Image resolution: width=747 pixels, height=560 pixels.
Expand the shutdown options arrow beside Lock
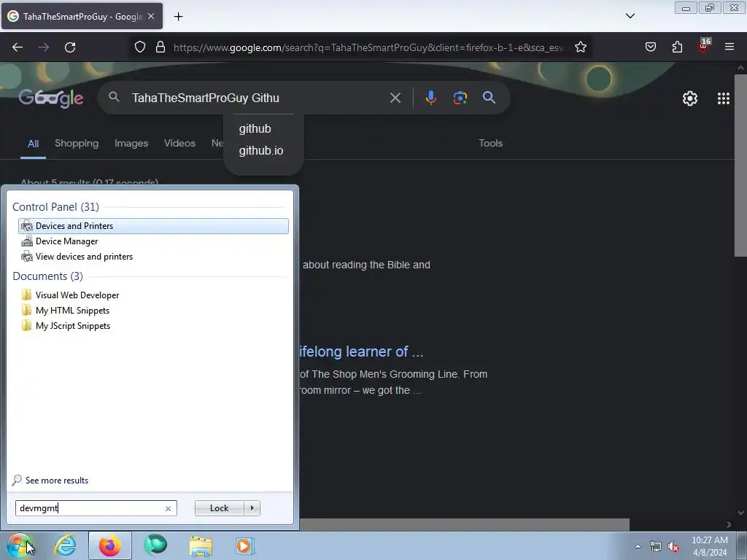[x=252, y=508]
